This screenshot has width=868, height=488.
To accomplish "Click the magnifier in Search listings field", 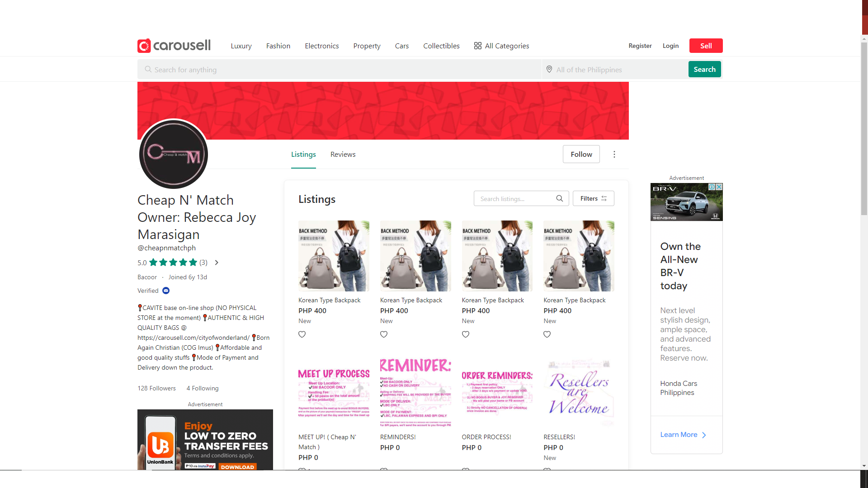I will (559, 198).
